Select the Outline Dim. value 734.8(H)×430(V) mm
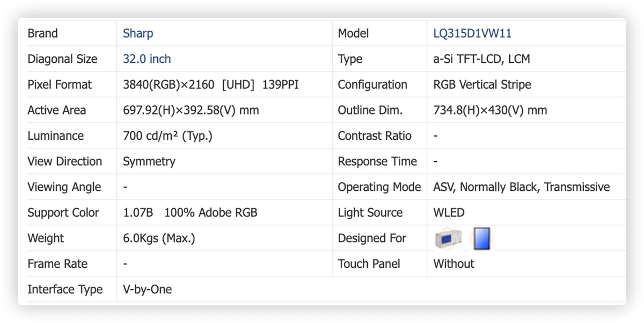 [x=490, y=110]
